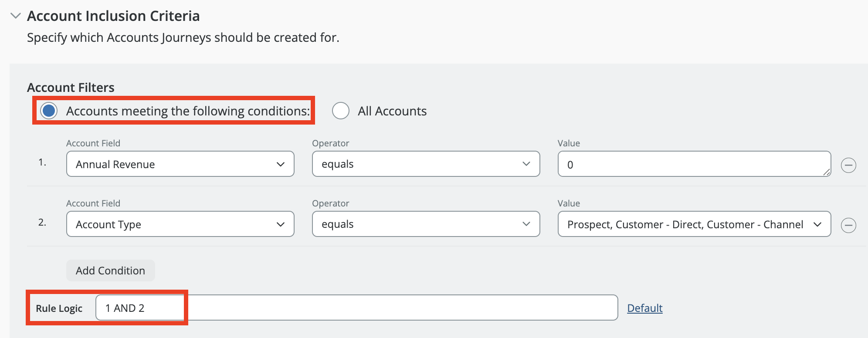Open the Account Type account field dropdown
This screenshot has width=868, height=338.
click(180, 224)
